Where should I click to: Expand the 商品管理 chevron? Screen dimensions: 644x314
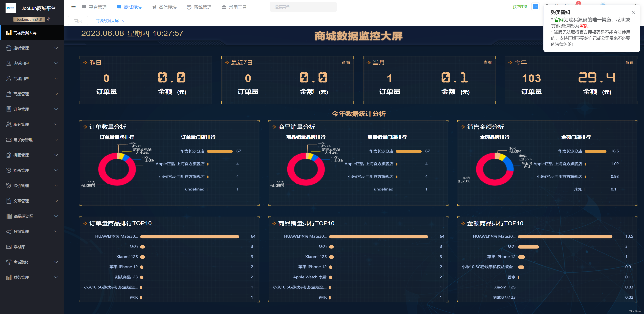coord(56,94)
